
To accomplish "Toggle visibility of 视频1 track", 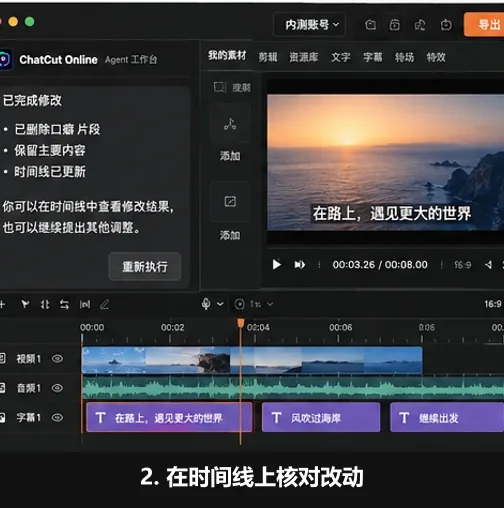I will (x=57, y=358).
